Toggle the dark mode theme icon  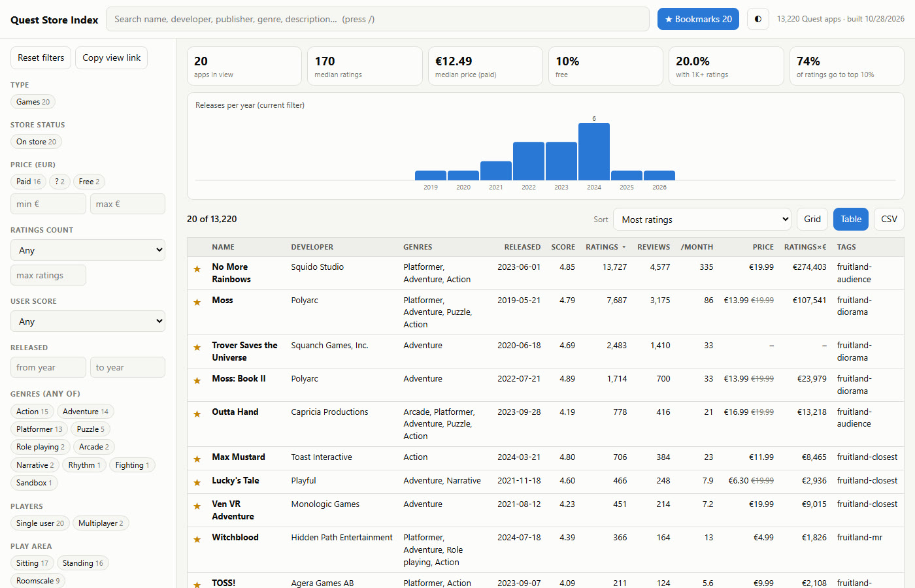click(757, 19)
